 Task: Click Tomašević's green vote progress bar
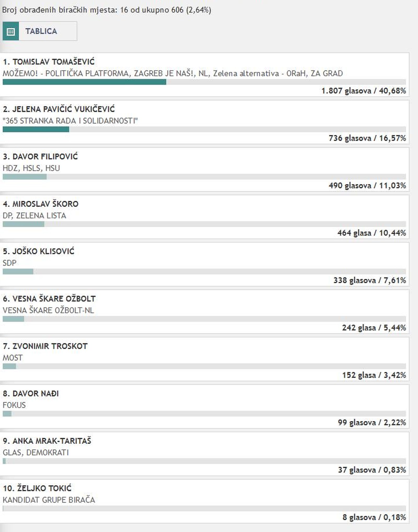click(x=84, y=82)
